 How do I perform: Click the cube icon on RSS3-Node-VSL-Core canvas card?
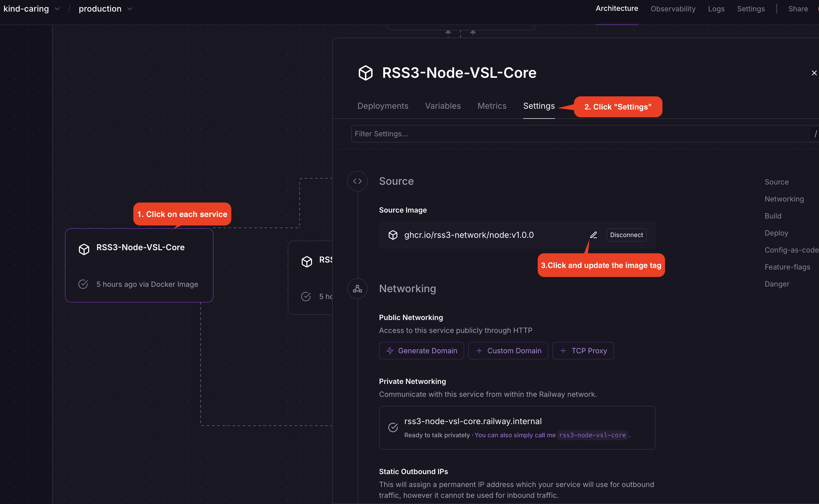point(84,249)
